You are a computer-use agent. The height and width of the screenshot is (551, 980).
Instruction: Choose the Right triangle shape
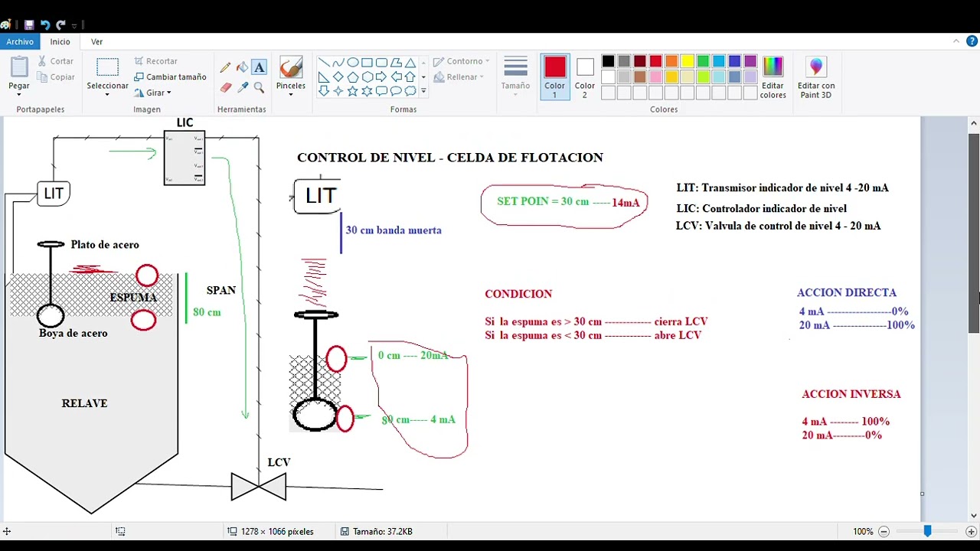pos(323,77)
